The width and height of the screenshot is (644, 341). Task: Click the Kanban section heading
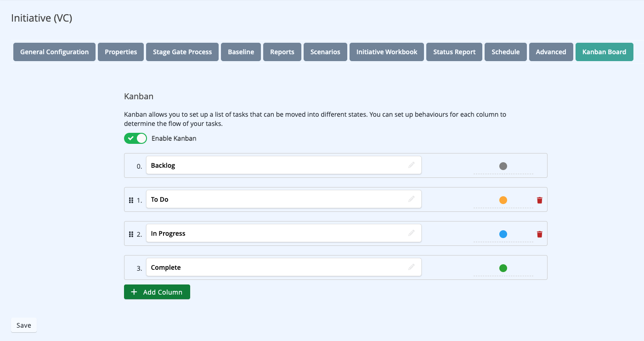click(139, 97)
